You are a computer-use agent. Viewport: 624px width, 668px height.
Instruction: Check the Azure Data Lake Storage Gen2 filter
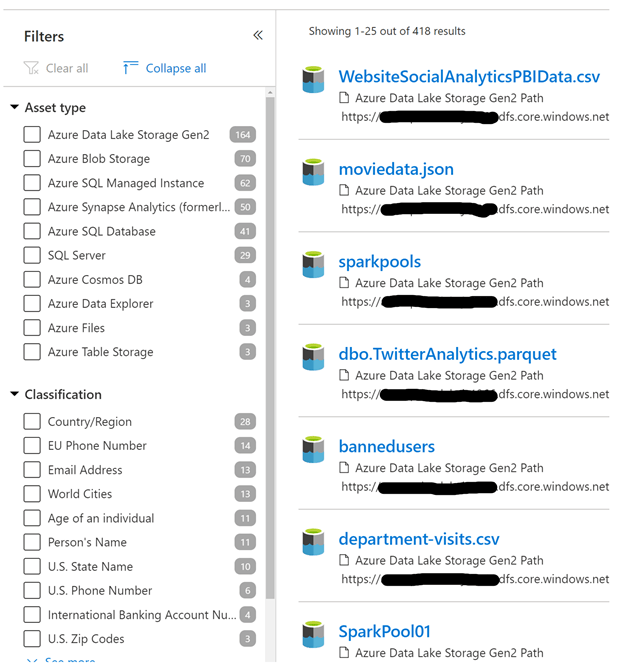pyautogui.click(x=32, y=135)
